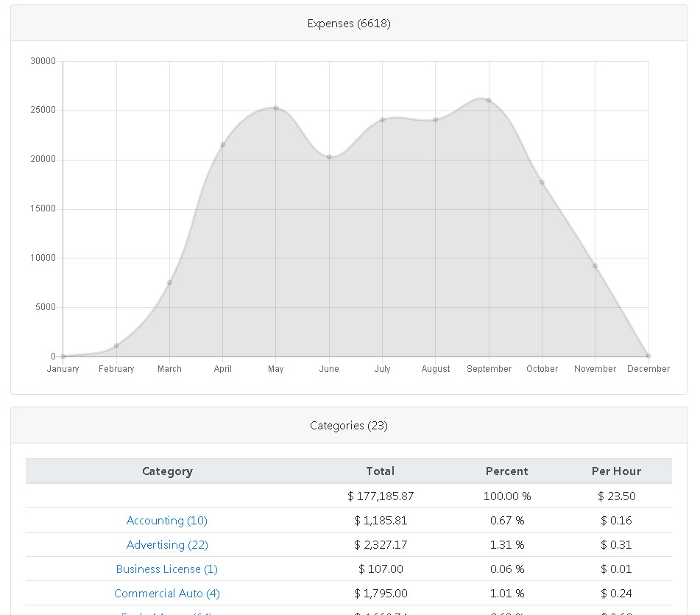Open the Commercial Auto (4) link
Image resolution: width=700 pixels, height=615 pixels.
point(167,594)
